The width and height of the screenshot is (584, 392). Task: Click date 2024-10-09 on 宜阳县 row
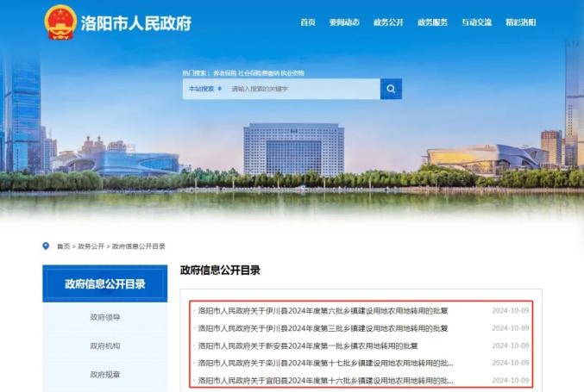pos(511,381)
